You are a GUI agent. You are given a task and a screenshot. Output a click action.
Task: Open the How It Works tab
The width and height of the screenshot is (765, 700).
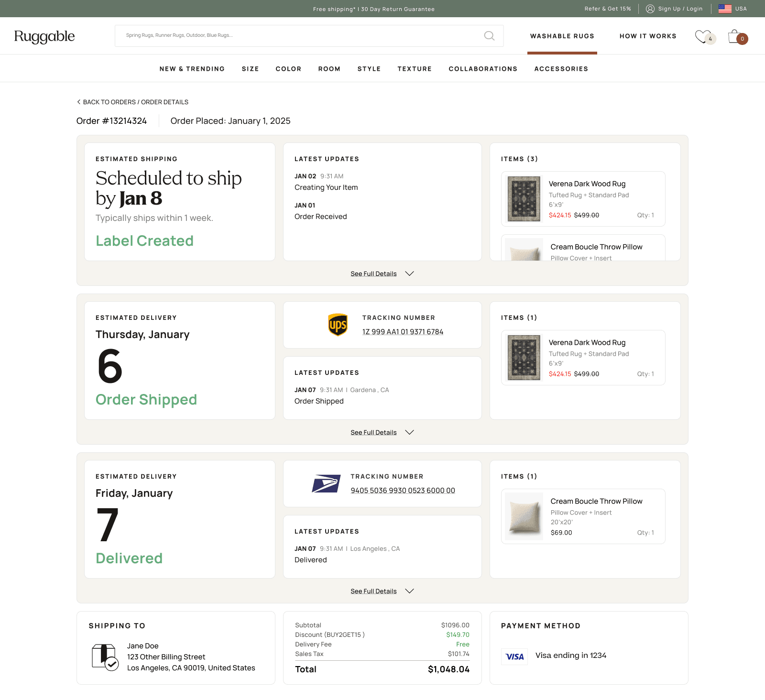click(648, 36)
